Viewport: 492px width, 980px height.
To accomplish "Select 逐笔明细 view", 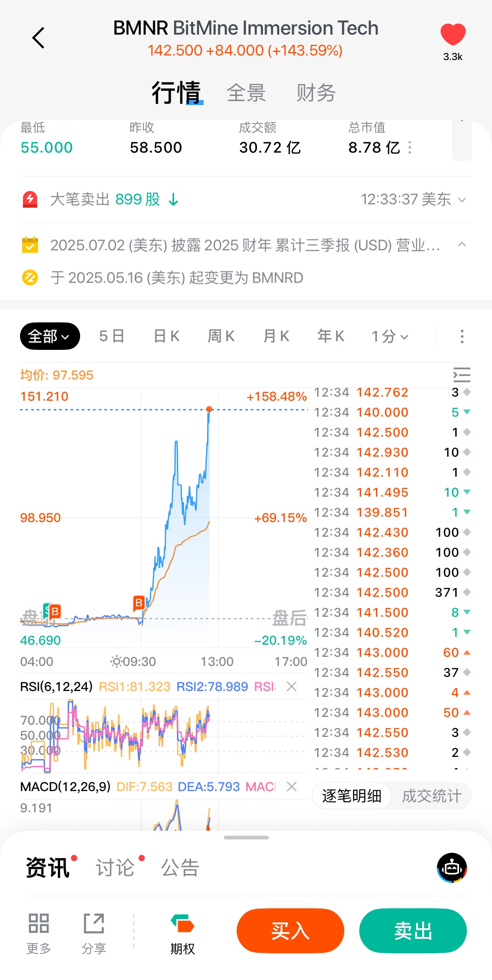I will 352,796.
